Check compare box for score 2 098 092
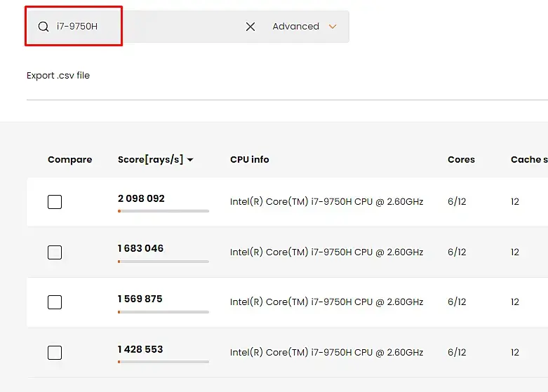548x392 pixels. [55, 202]
